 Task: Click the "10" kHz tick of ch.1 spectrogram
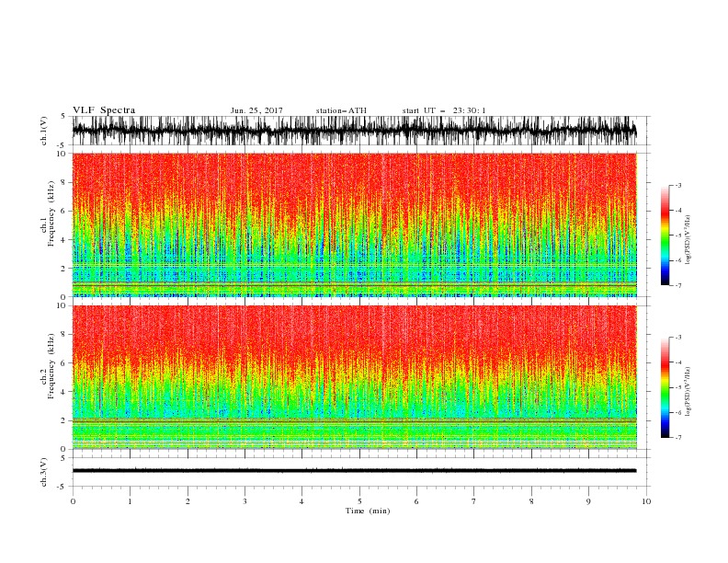coord(63,154)
